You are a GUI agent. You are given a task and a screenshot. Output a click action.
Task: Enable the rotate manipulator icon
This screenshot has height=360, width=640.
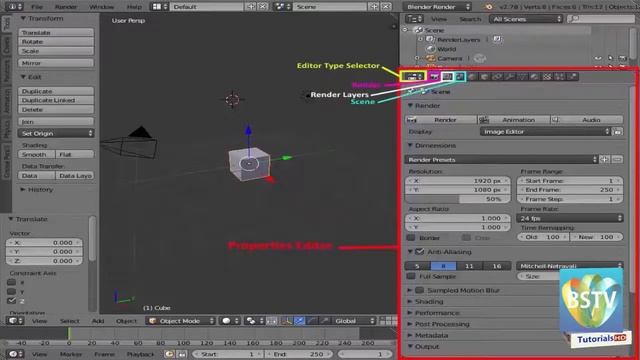(312, 321)
